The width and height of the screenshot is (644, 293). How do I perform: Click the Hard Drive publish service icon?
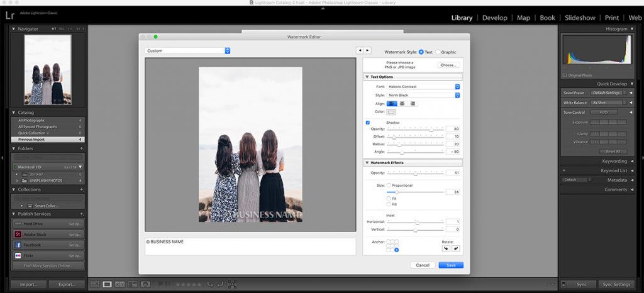coord(18,224)
